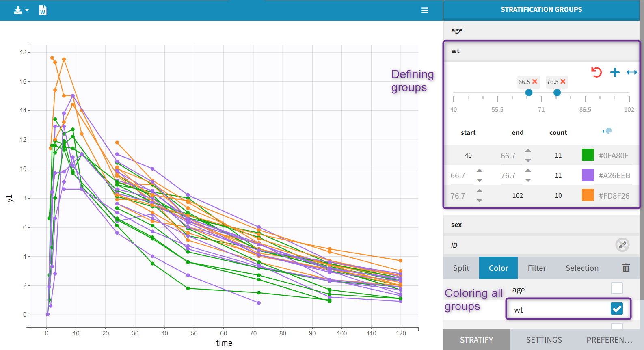Click the ID eyedropper tool icon

(622, 244)
